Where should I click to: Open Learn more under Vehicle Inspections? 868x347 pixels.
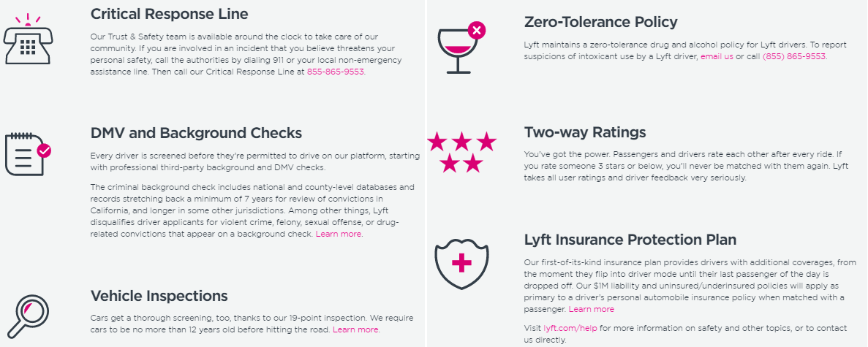tap(355, 329)
